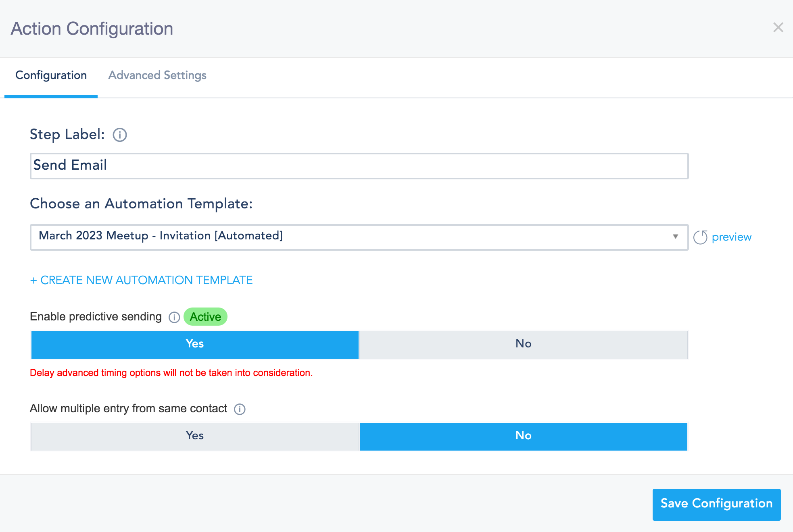The width and height of the screenshot is (793, 532).
Task: Click Create New Automation Template link
Action: (x=141, y=280)
